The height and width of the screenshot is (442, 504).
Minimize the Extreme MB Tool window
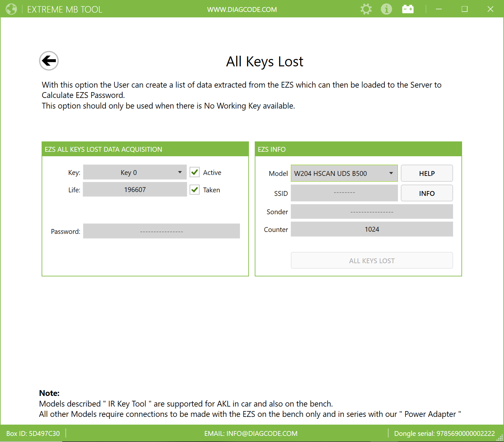click(x=439, y=9)
